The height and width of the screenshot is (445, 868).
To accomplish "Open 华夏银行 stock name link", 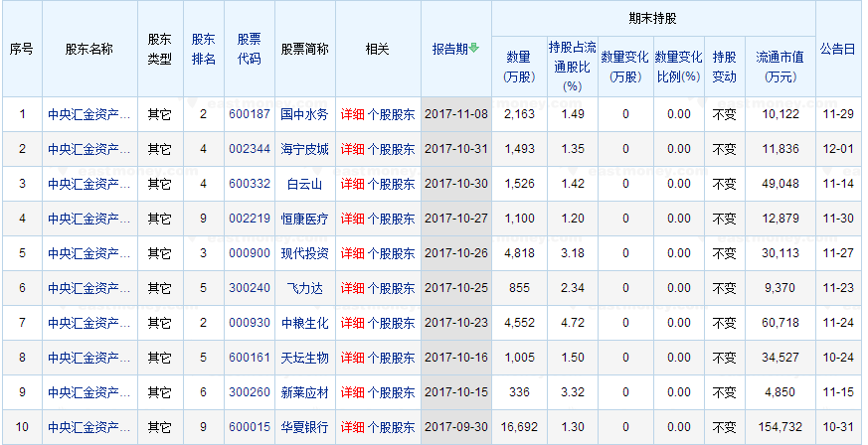I will pyautogui.click(x=303, y=427).
